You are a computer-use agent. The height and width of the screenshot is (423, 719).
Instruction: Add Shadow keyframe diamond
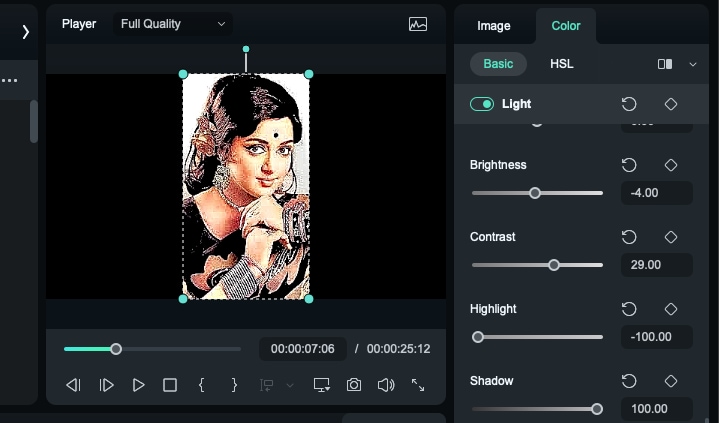671,381
